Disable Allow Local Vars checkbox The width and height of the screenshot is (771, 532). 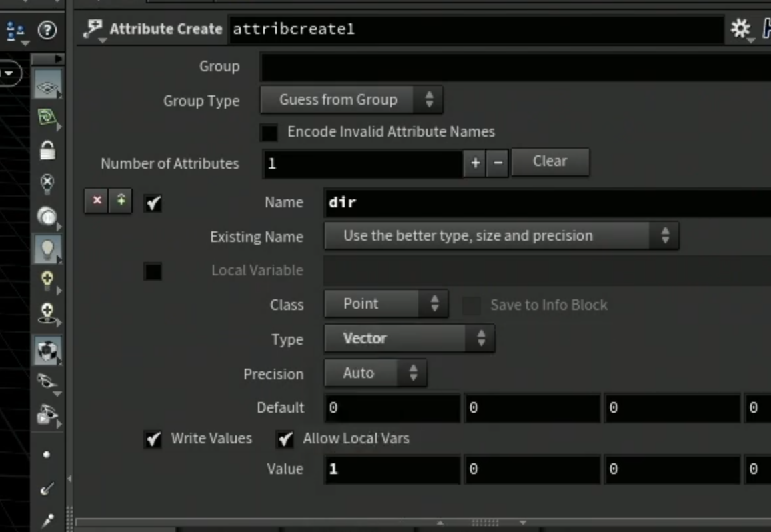pyautogui.click(x=285, y=439)
